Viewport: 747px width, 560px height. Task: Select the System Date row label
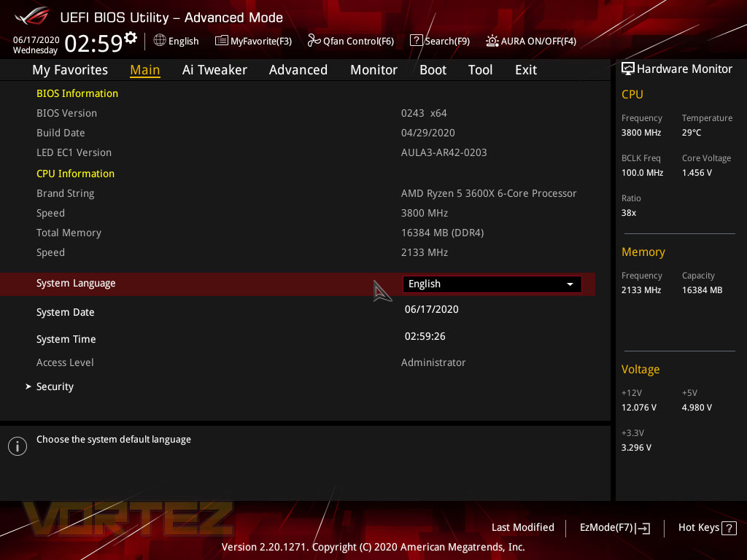(x=65, y=312)
